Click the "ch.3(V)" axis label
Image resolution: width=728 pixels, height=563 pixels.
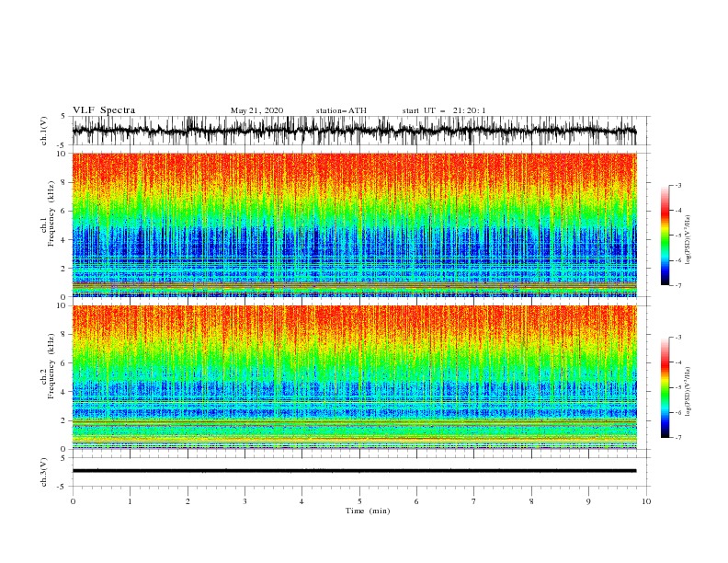44,472
